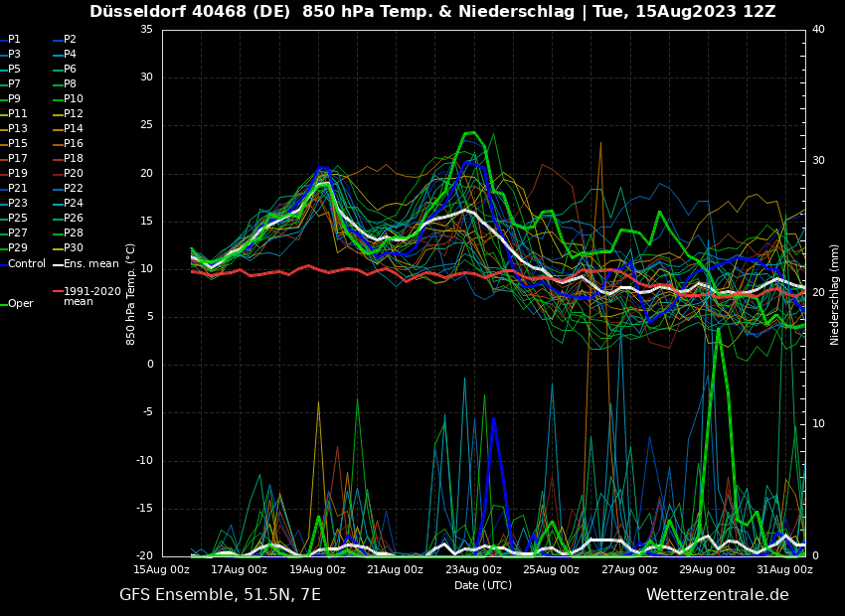Select the P30 legend label
Viewport: 845px width, 616px height.
(x=74, y=248)
